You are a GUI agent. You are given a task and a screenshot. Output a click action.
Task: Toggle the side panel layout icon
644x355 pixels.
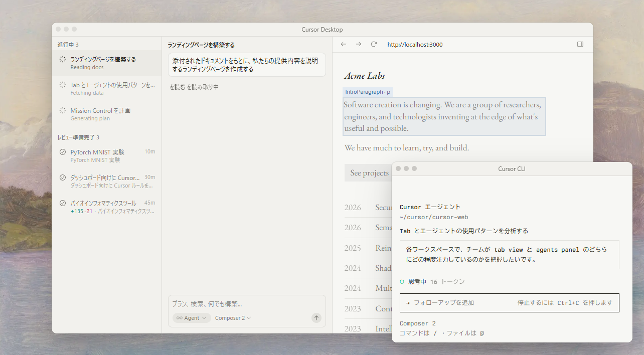click(x=580, y=44)
